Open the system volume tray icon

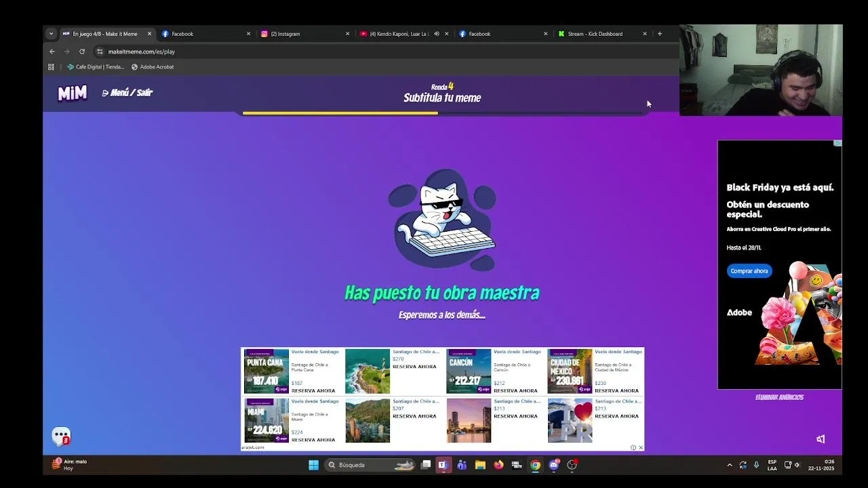(797, 465)
